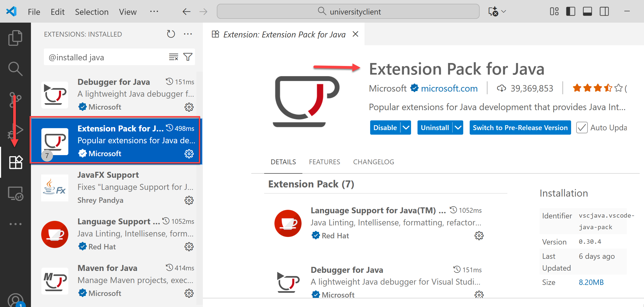Toggle the Primary Side Bar visibility
The image size is (644, 307).
pos(571,11)
